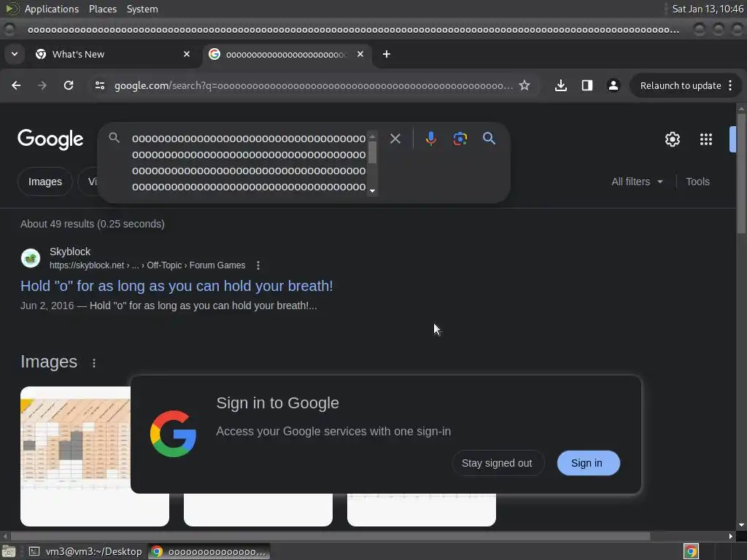Filter results by Images
Viewport: 747px width, 560px height.
click(44, 182)
